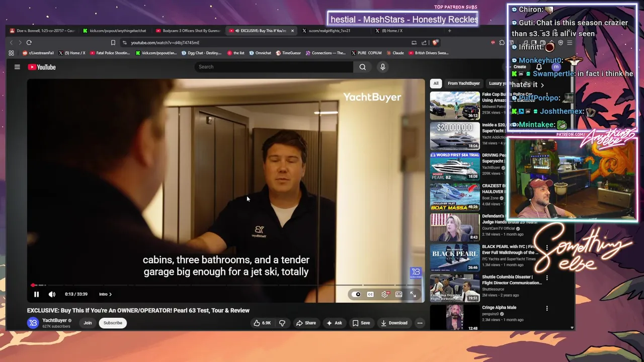
Task: Open the Fatal Police Shootin... bookmark
Action: click(x=110, y=53)
